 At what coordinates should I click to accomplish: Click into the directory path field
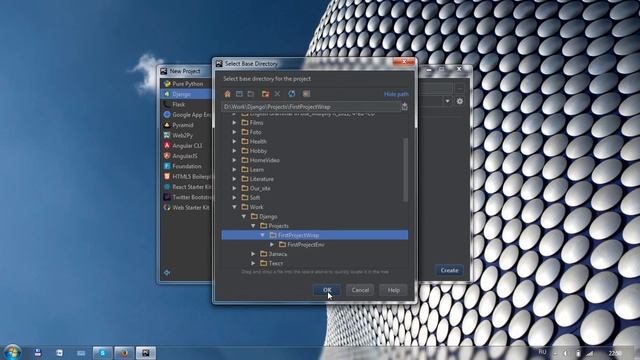coord(311,107)
